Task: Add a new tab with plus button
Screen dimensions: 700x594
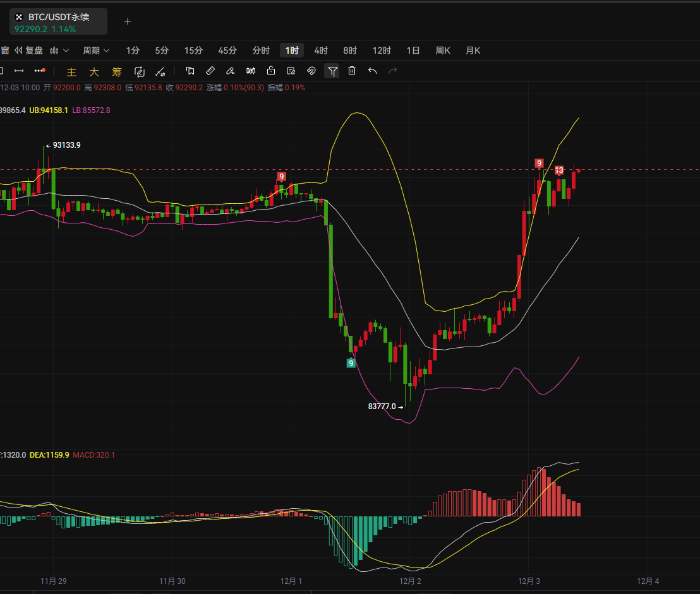Action: [128, 21]
